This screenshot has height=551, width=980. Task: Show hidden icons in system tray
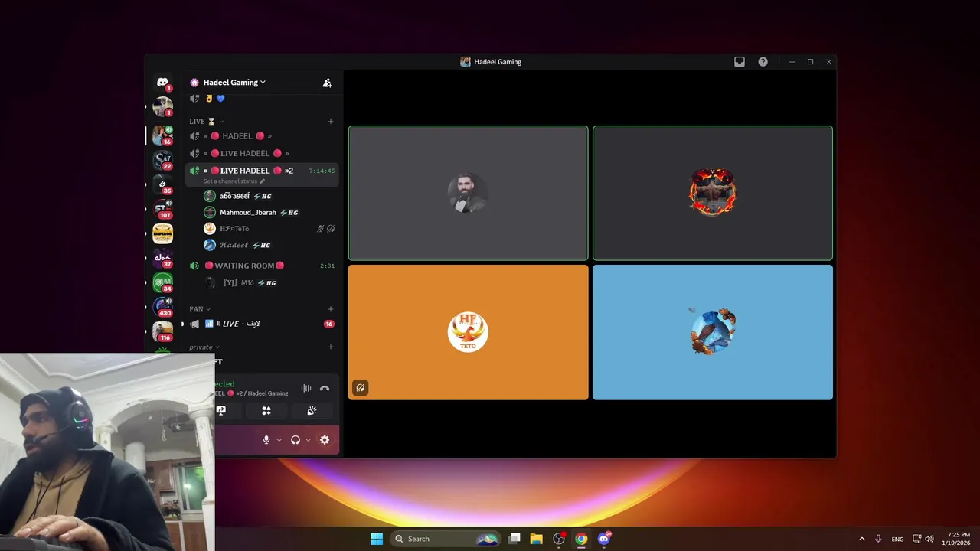pyautogui.click(x=862, y=539)
